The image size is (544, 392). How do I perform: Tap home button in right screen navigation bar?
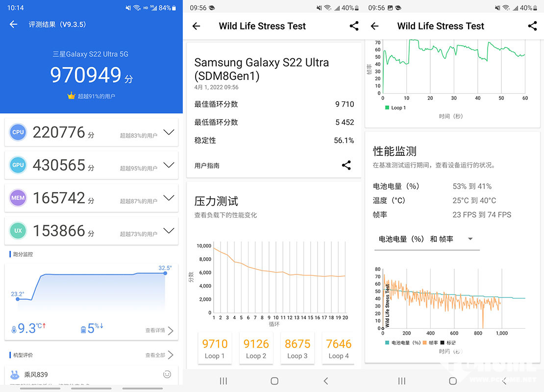(453, 381)
